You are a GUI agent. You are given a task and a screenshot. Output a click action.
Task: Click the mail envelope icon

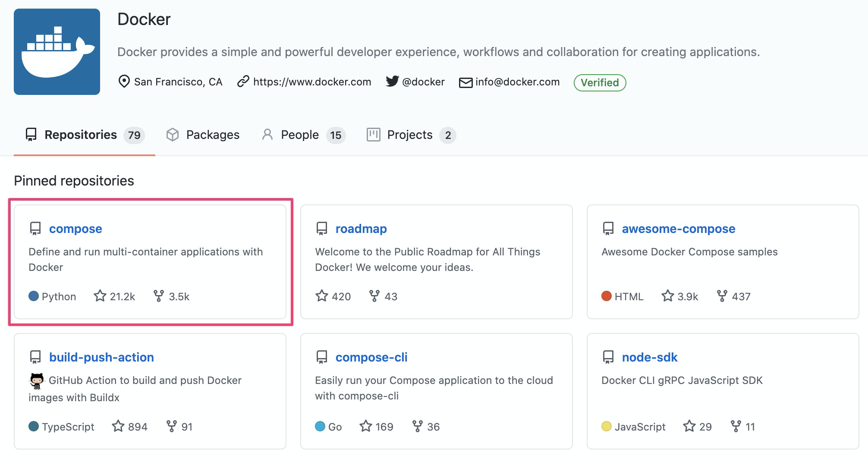(465, 82)
